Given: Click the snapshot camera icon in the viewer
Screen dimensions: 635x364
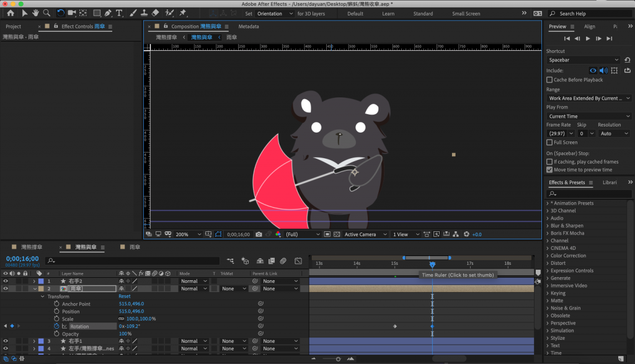Looking at the screenshot, I should (x=259, y=234).
